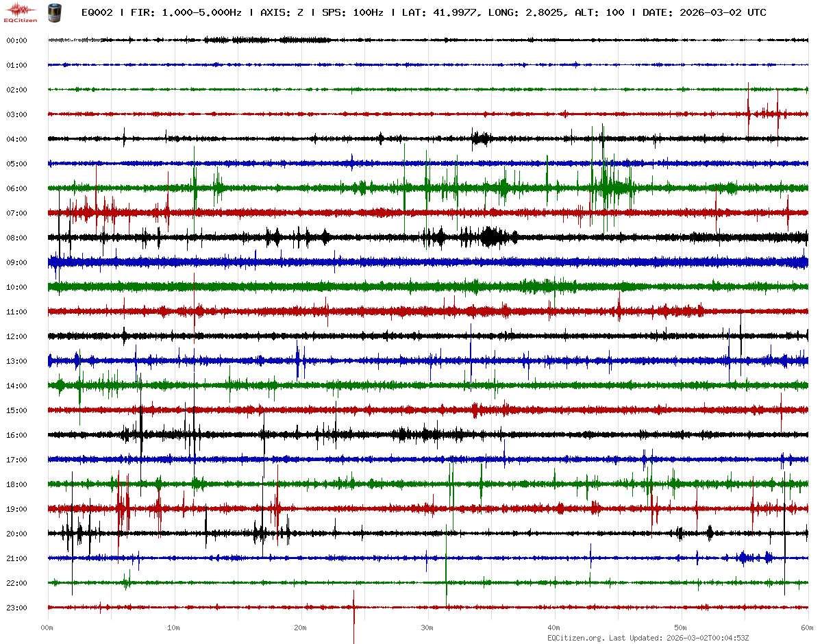Click the large red spike on the 23:00 trace
The image size is (822, 644).
tap(353, 617)
